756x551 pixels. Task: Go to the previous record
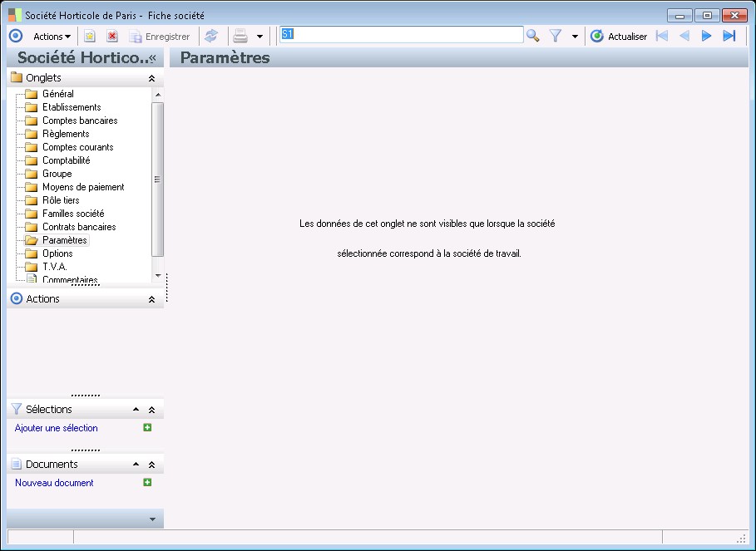[684, 36]
